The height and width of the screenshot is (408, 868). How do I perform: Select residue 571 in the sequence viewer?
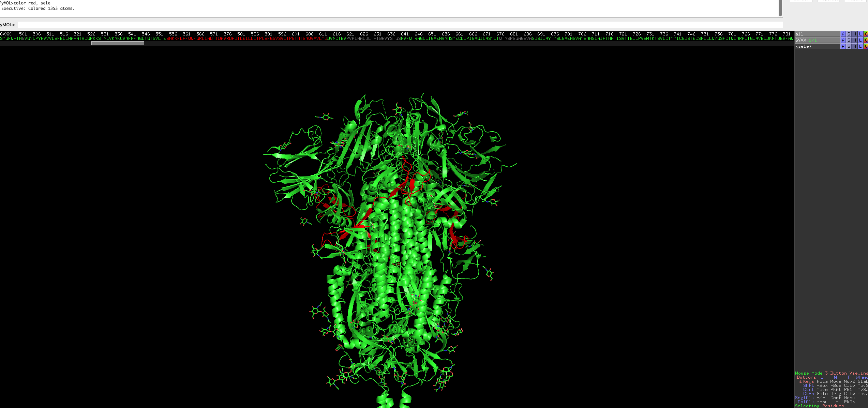coord(211,39)
